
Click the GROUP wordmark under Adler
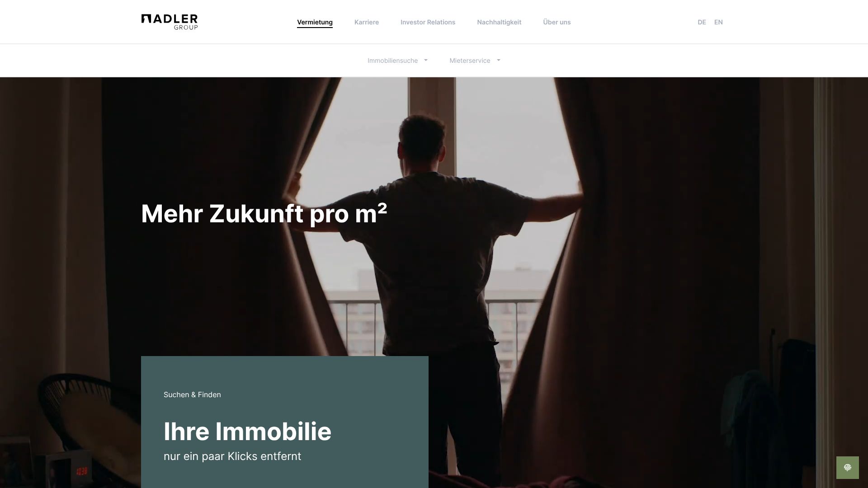(x=186, y=28)
